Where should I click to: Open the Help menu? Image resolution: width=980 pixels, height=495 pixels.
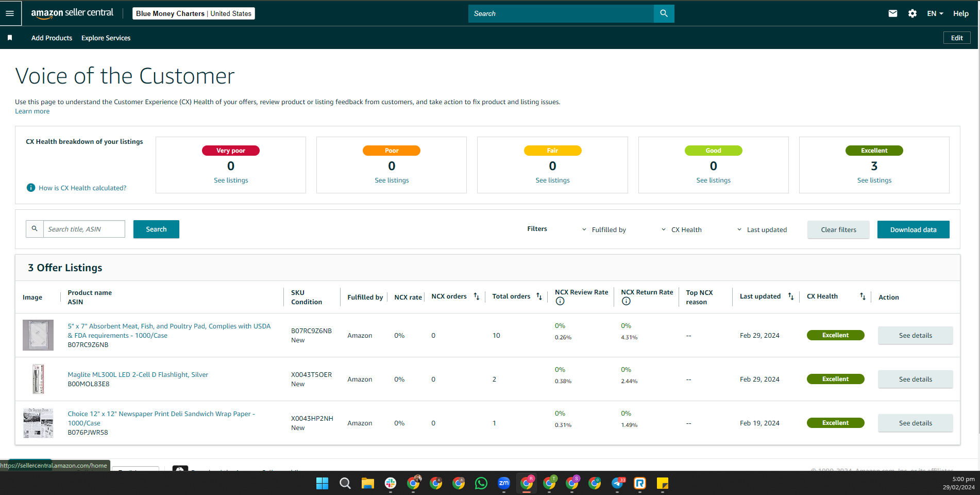960,13
